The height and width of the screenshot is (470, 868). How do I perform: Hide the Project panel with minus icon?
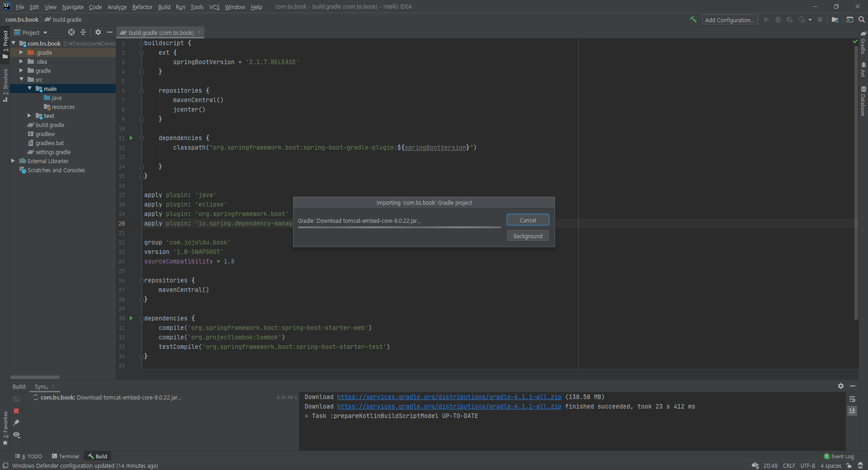pos(109,32)
